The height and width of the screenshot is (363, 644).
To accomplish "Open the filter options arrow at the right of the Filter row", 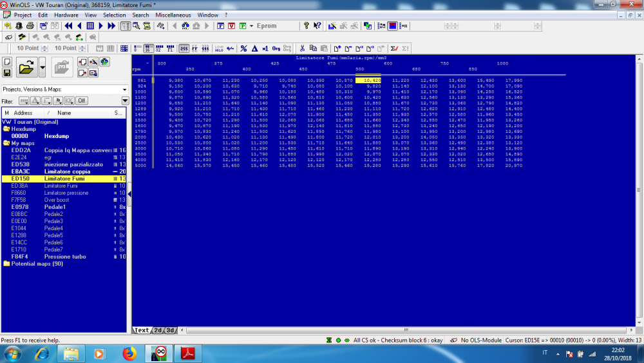I will point(125,101).
